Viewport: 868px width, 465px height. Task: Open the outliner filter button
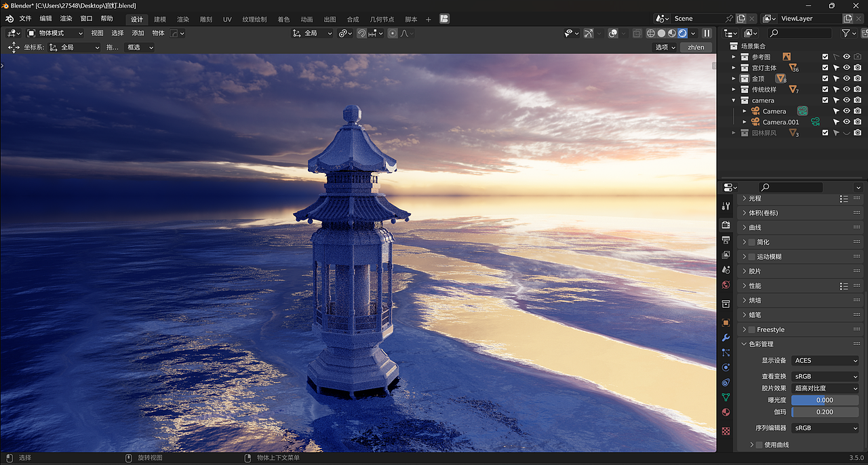pyautogui.click(x=849, y=33)
